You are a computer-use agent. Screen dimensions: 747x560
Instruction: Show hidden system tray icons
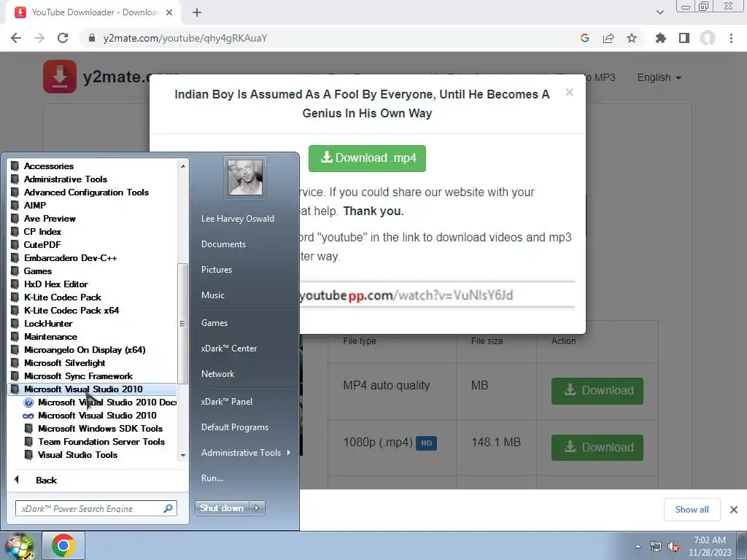tap(638, 547)
